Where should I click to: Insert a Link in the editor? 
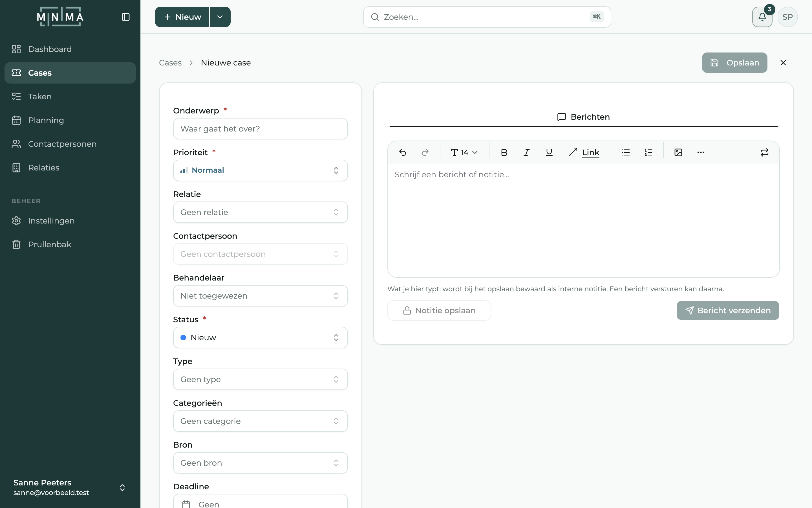point(584,152)
